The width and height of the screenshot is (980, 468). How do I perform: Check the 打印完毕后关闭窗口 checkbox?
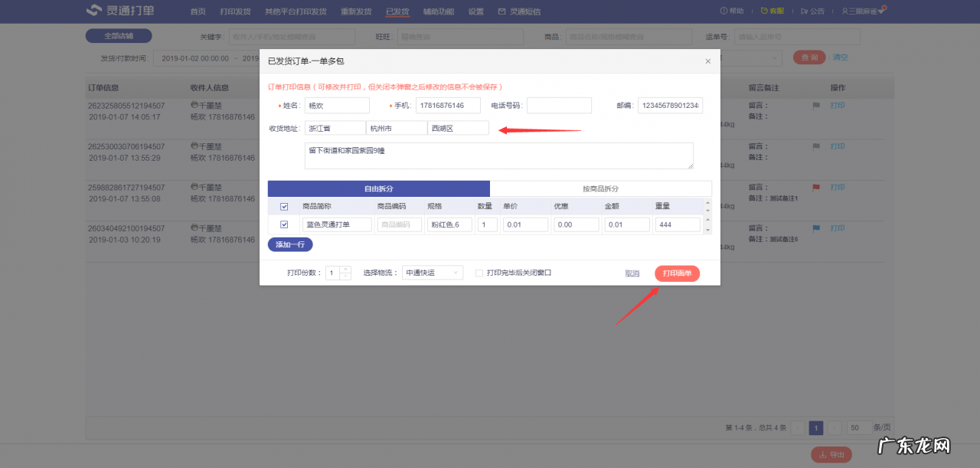(x=480, y=273)
